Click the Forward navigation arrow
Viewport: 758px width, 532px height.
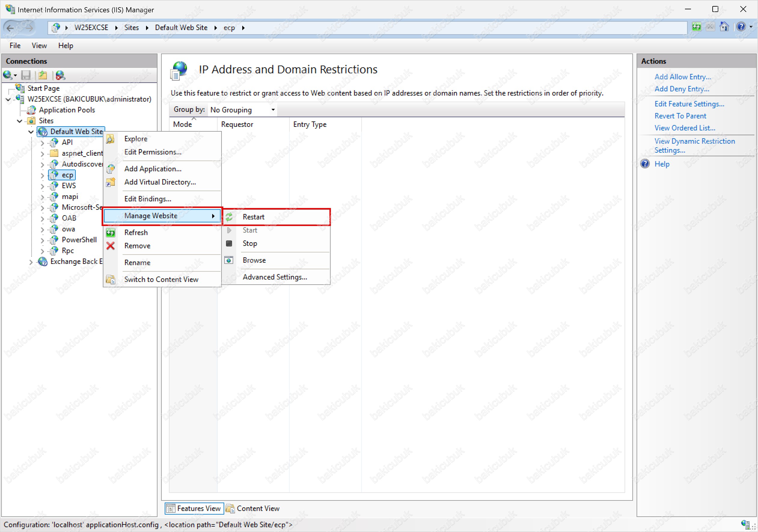[29, 28]
